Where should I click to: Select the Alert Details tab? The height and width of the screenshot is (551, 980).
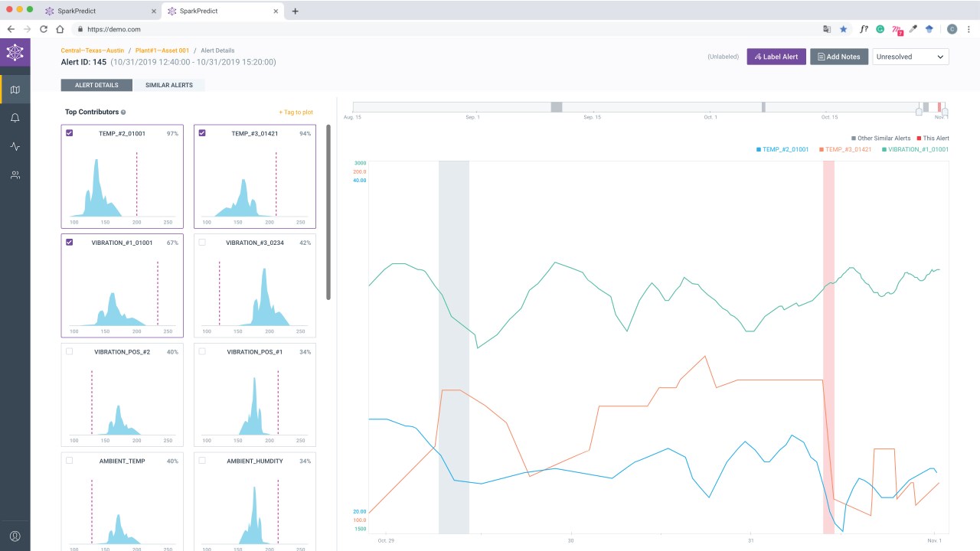(x=96, y=85)
